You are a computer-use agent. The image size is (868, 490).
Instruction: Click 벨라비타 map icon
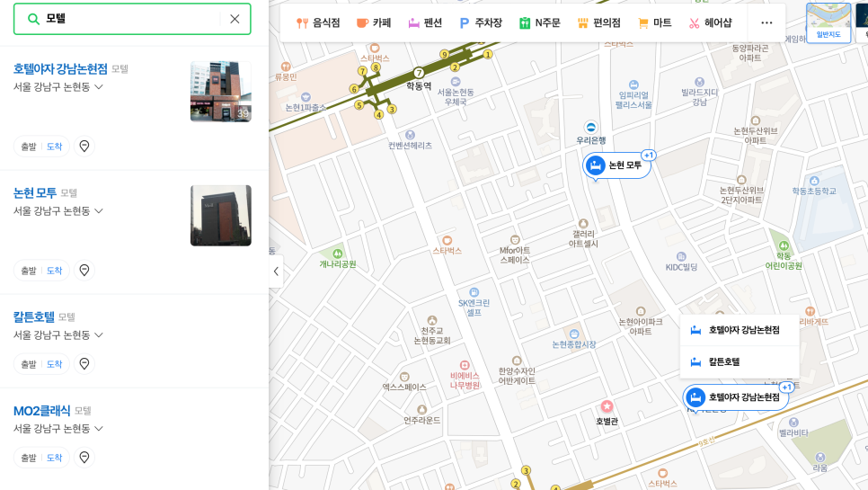(x=793, y=423)
